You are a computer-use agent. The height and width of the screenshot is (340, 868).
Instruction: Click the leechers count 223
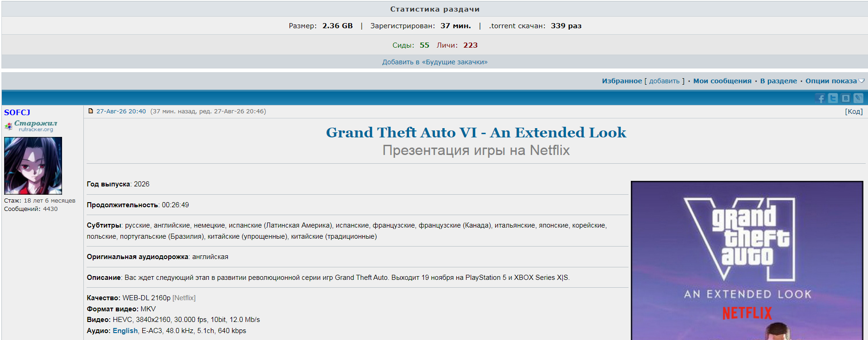[470, 45]
